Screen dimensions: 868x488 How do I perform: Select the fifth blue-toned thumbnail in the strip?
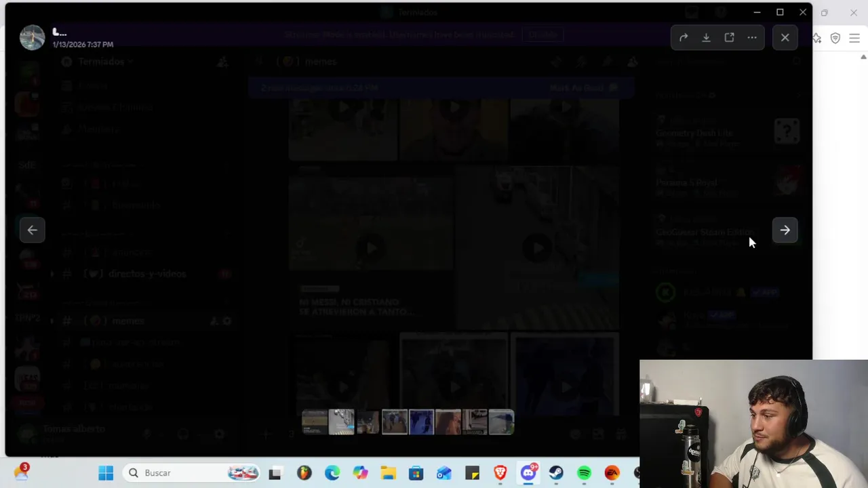(x=421, y=422)
